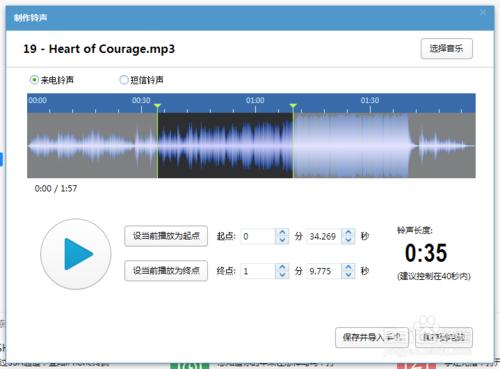500x369 pixels.
Task: Increase the end point seconds value
Action: tap(348, 267)
